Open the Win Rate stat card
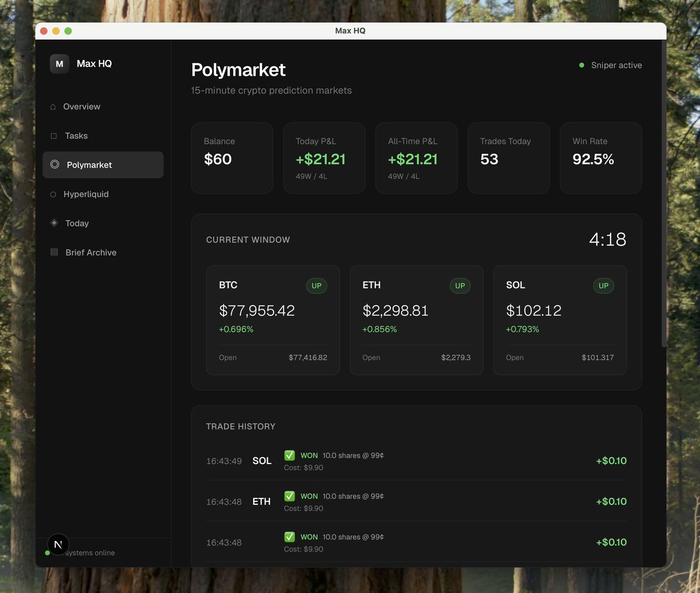Image resolution: width=700 pixels, height=593 pixels. coord(601,158)
